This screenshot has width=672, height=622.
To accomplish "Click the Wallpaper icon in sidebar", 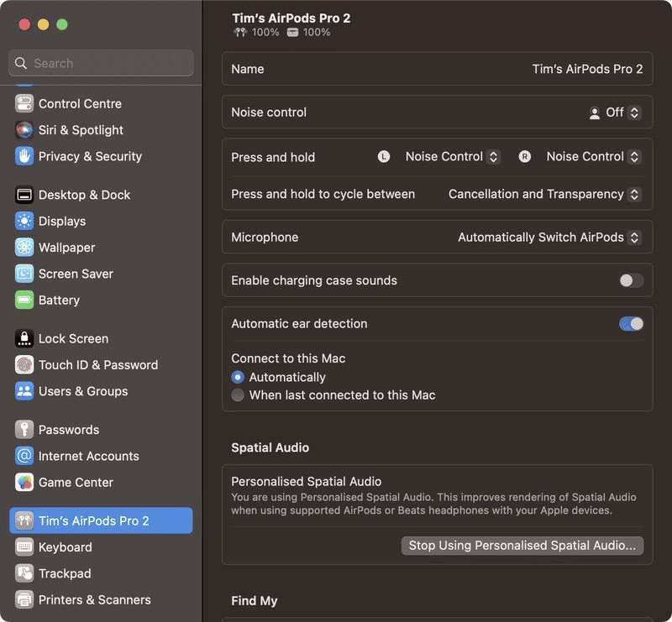I will (24, 248).
